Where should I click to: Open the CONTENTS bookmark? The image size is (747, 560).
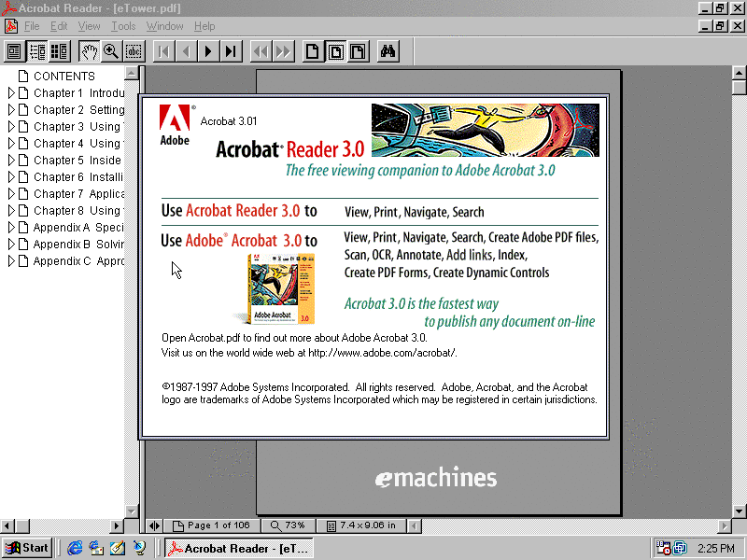[x=63, y=77]
